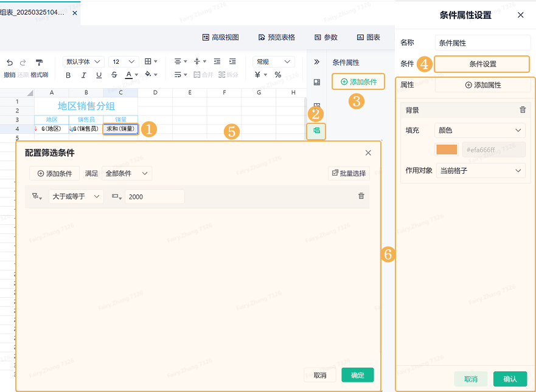This screenshot has width=536, height=392.
Task: Apply the fill color bucket icon
Action: point(148,74)
